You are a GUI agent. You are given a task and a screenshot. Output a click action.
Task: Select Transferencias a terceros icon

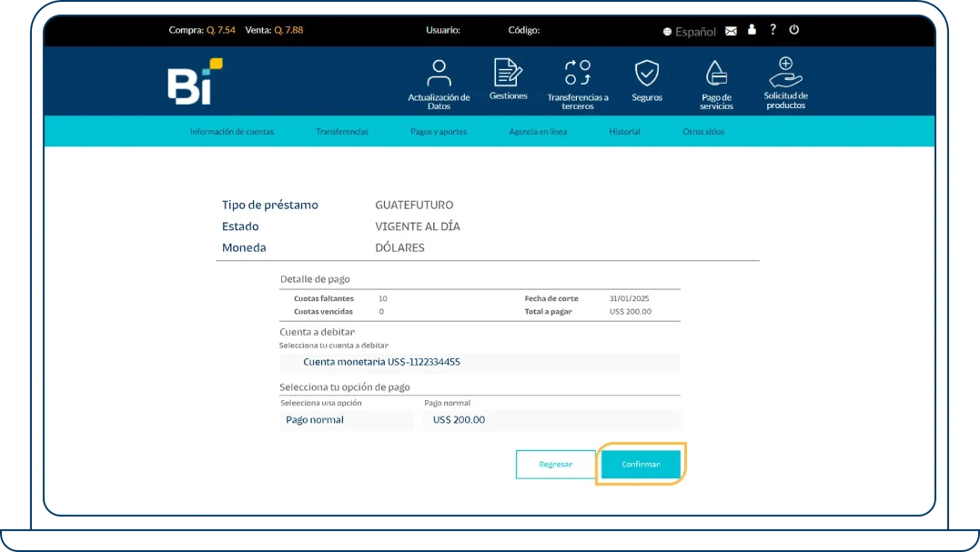coord(578,74)
